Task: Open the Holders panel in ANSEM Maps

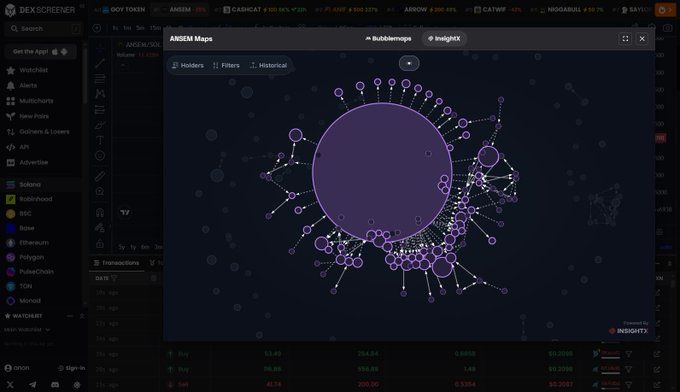Action: click(188, 65)
